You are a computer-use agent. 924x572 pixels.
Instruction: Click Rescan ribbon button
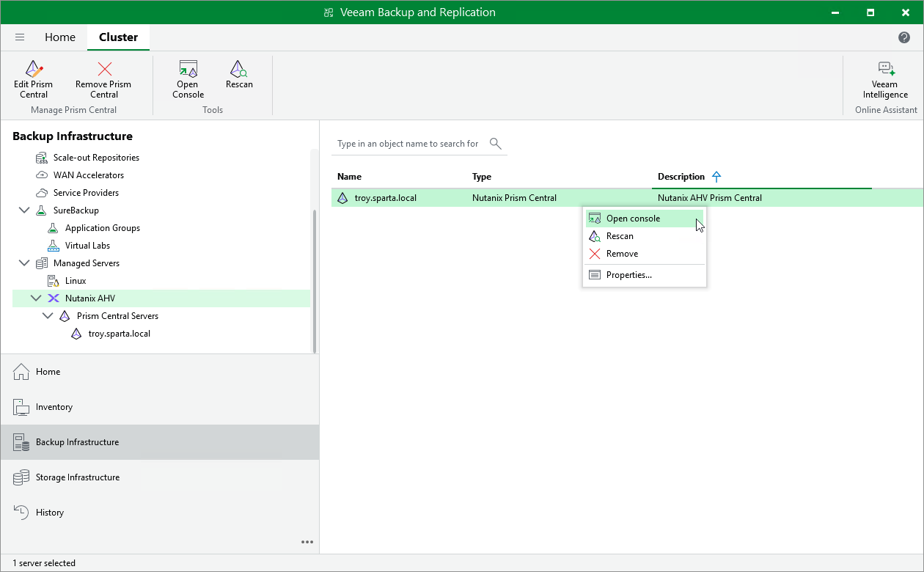coord(239,75)
